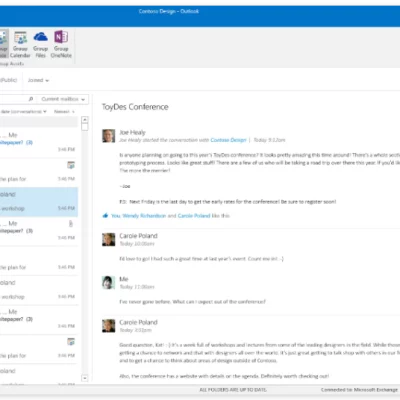
Task: Click the '-Joe' signature line
Action: pos(125,186)
